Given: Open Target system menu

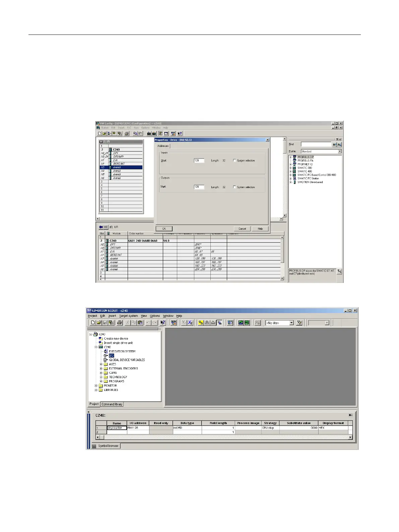Looking at the screenshot, I should click(129, 316).
